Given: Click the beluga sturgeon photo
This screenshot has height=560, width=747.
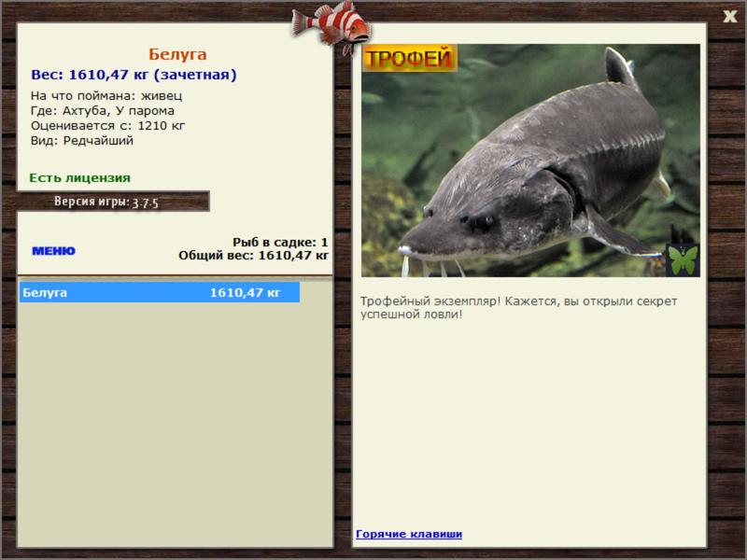Looking at the screenshot, I should (x=530, y=161).
